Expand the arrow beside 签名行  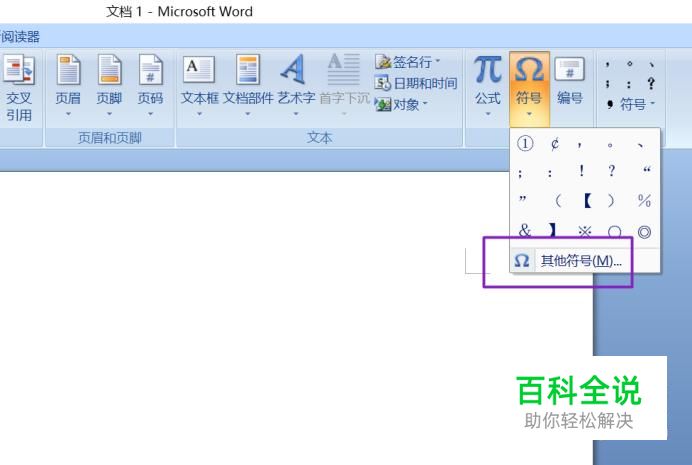tap(438, 61)
